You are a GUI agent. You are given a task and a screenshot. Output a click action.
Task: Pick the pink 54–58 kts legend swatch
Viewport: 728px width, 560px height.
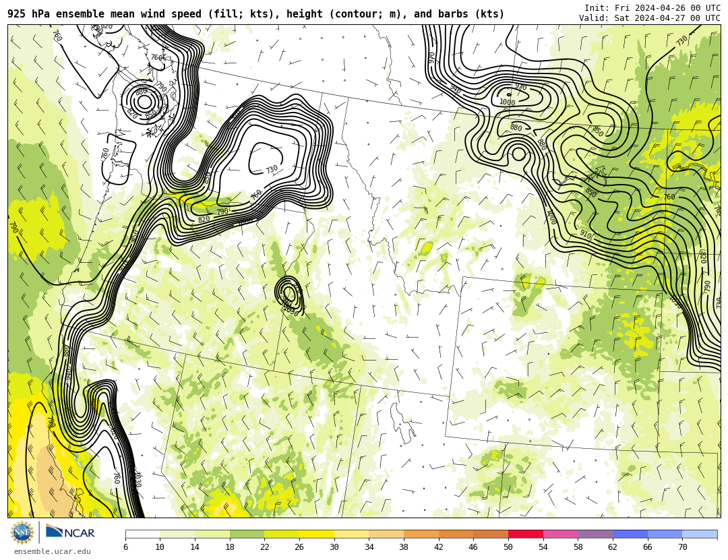(560, 534)
